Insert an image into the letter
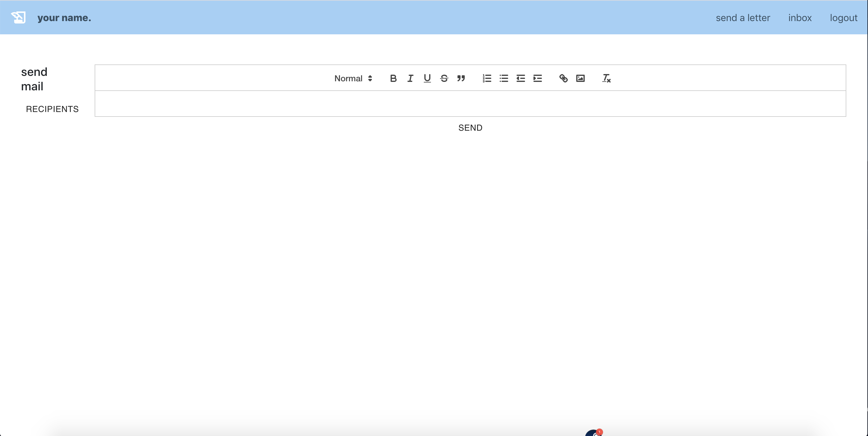Image resolution: width=868 pixels, height=436 pixels. point(580,79)
